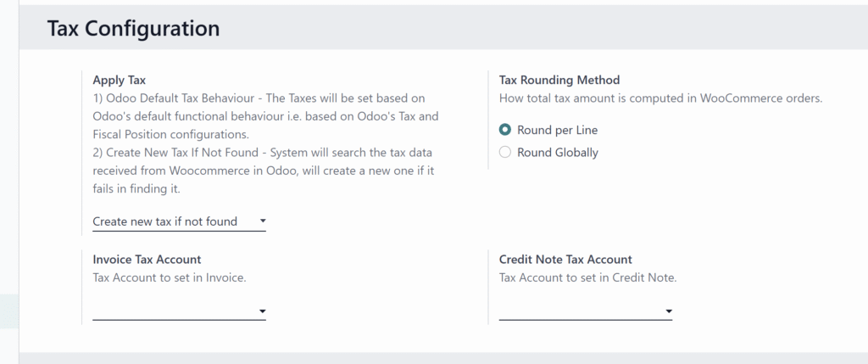Click 'Tax Account to set in Credit Note' description
The height and width of the screenshot is (364, 868).
click(x=587, y=277)
